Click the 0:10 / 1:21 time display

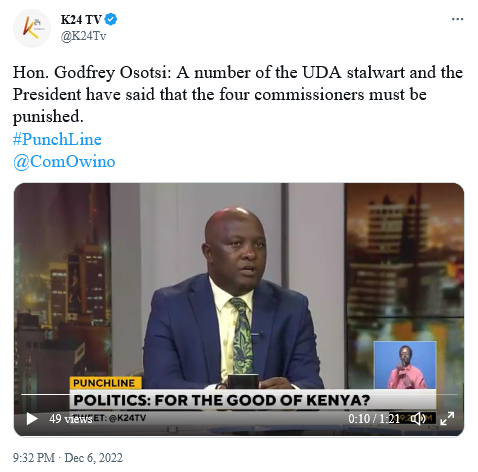373,419
